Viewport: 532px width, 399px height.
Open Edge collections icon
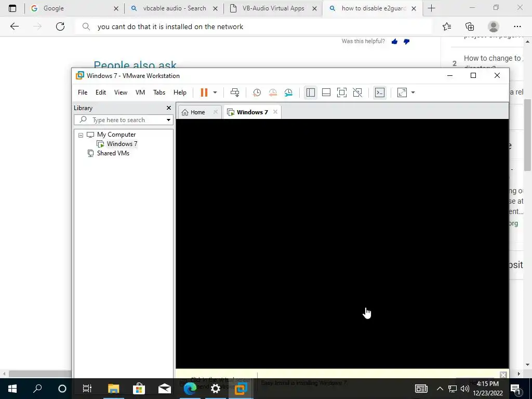(x=470, y=26)
